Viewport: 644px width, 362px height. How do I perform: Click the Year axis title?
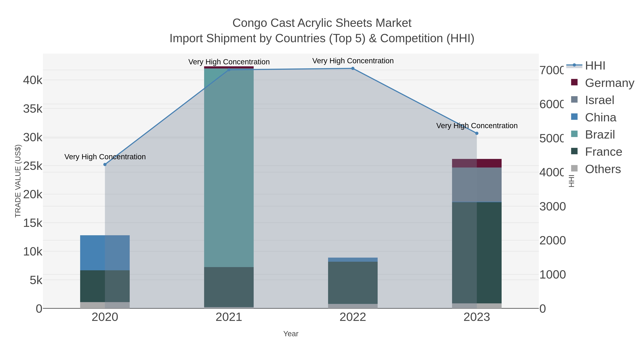[x=291, y=334]
